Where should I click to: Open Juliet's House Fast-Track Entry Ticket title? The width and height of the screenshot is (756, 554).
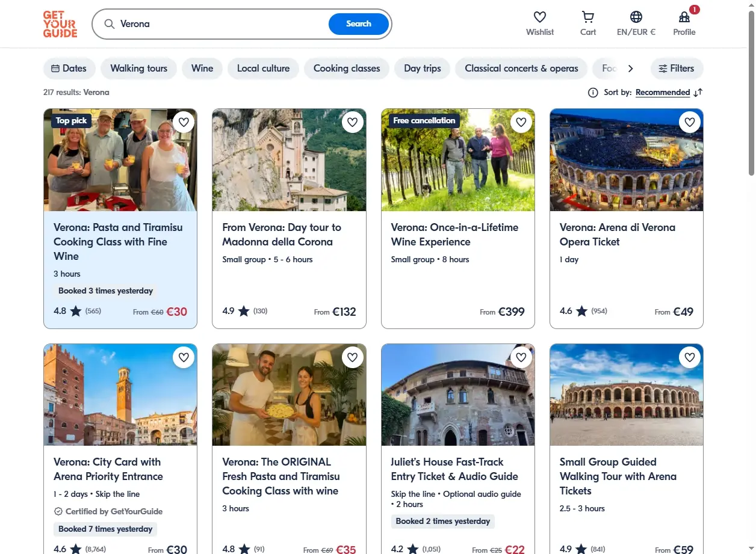[x=454, y=469]
